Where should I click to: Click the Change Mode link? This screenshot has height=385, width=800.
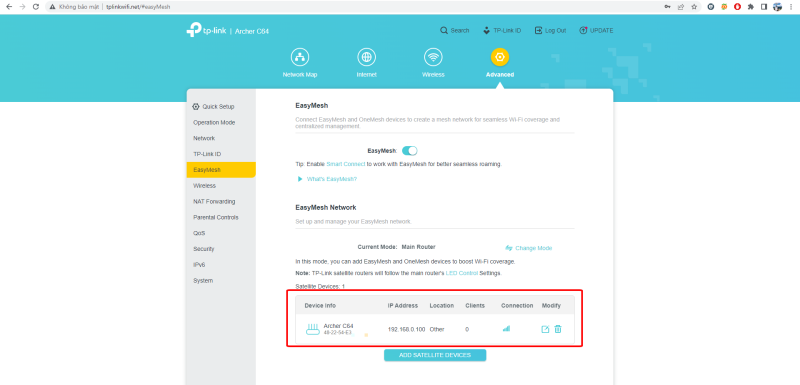(529, 248)
